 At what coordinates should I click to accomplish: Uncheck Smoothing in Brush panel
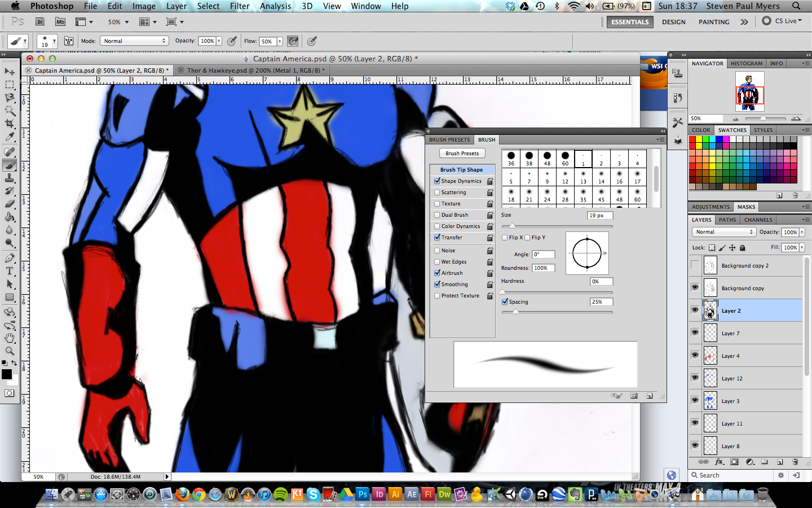click(x=437, y=284)
